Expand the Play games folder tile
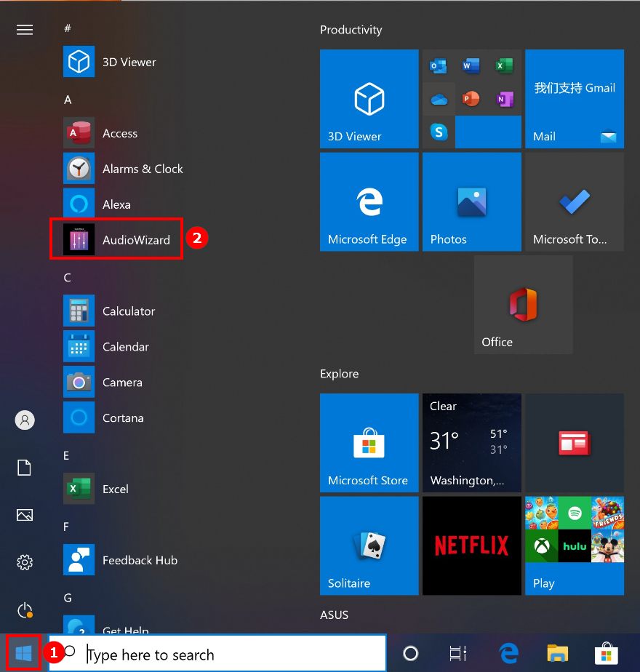The height and width of the screenshot is (672, 640). [574, 545]
